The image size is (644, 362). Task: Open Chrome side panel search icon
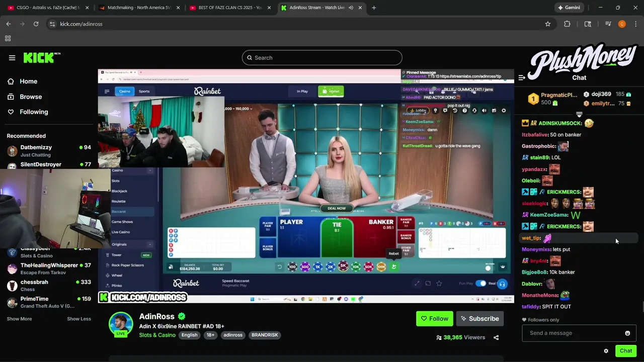click(588, 24)
